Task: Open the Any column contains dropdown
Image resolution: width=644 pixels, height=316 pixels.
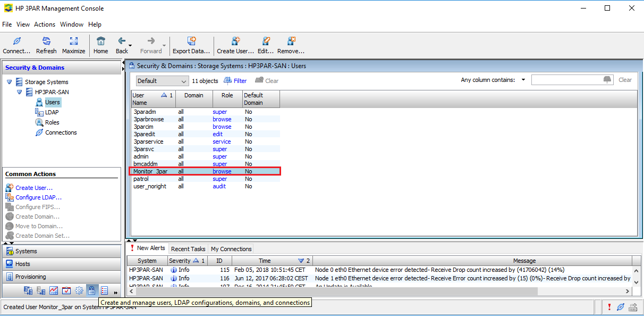Action: coord(523,79)
